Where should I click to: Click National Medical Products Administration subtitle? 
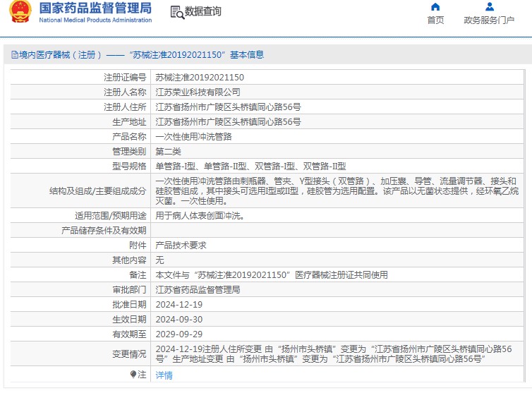click(95, 20)
